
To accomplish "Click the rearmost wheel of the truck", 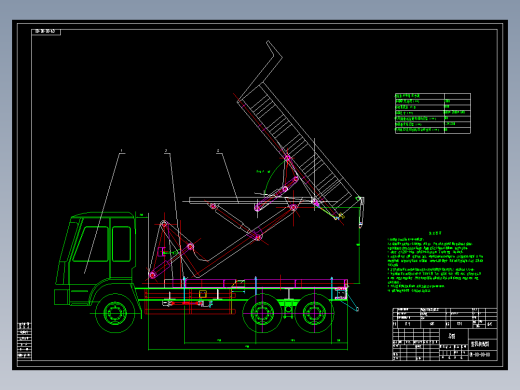I will tap(314, 313).
